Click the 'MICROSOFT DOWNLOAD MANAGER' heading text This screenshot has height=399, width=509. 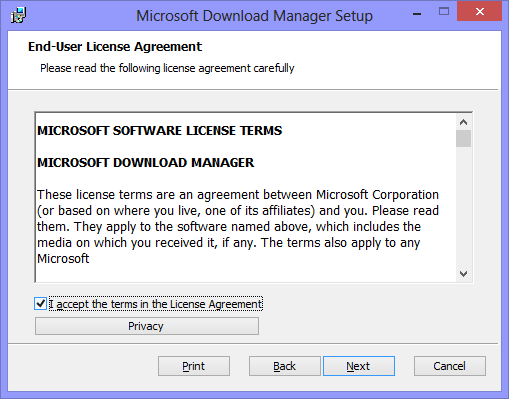coord(146,163)
